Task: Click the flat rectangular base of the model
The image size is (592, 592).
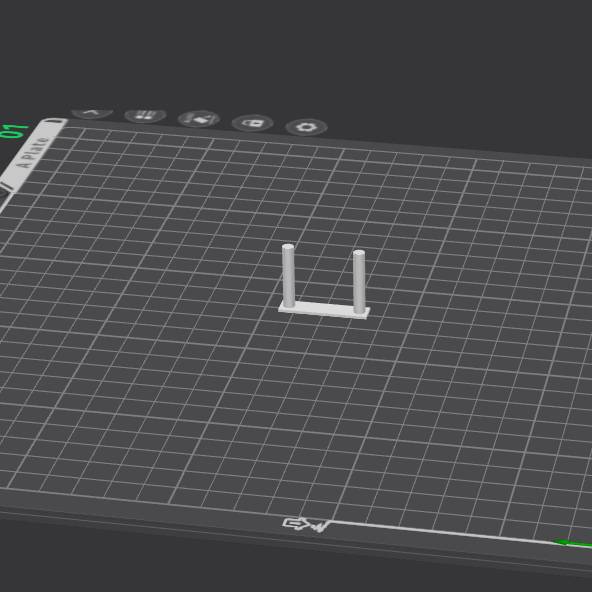Action: click(324, 310)
